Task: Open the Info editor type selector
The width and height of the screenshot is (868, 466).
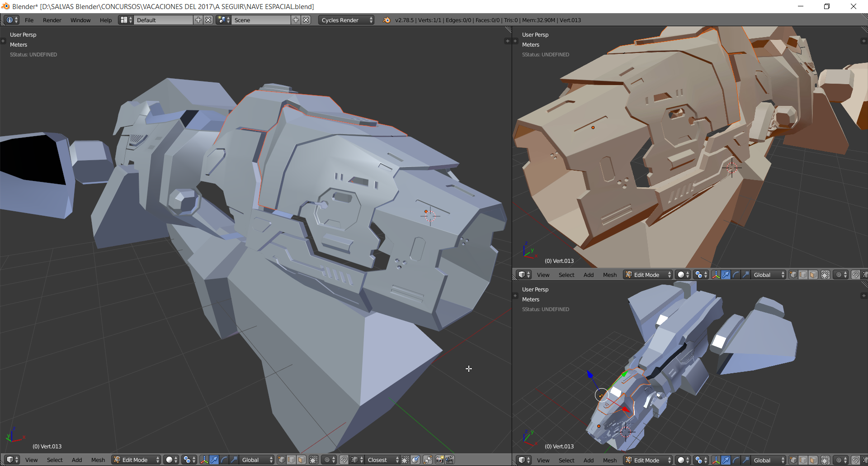Action: point(12,20)
